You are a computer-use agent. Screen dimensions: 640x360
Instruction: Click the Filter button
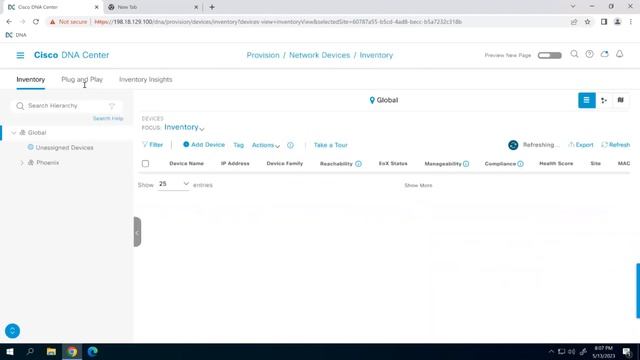(x=153, y=145)
